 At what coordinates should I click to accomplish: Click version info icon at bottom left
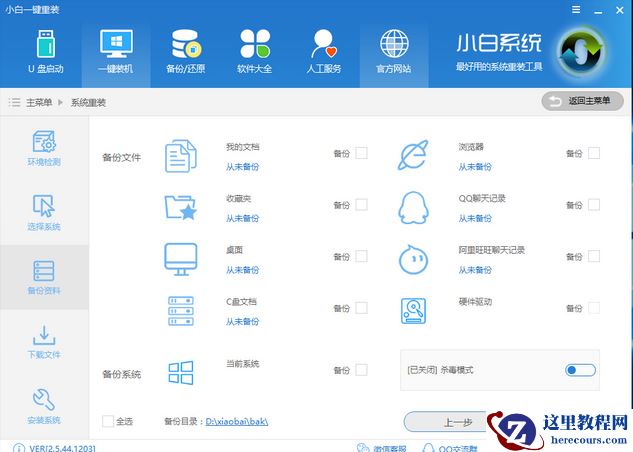pos(19,448)
